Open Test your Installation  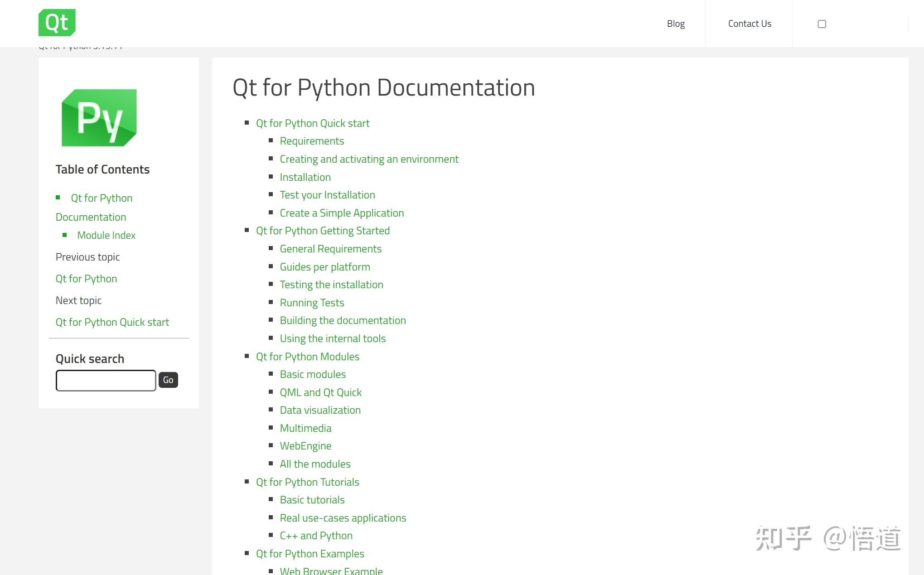coord(327,195)
